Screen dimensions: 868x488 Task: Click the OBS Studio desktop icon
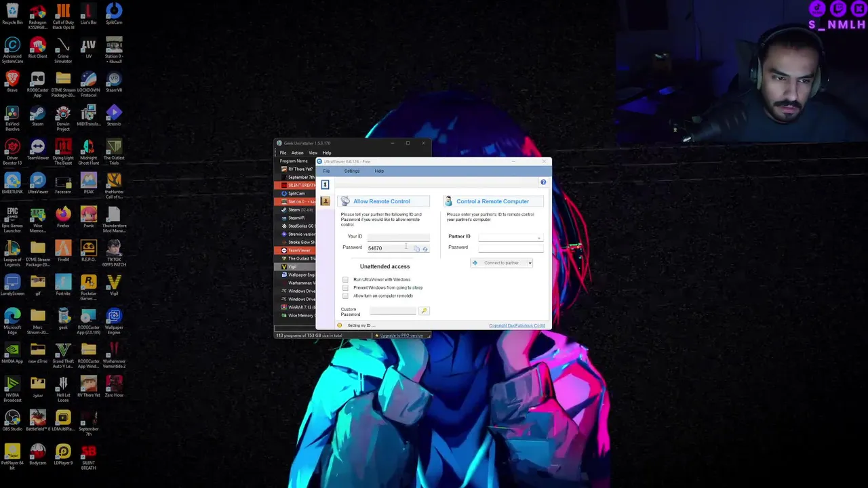tap(12, 420)
